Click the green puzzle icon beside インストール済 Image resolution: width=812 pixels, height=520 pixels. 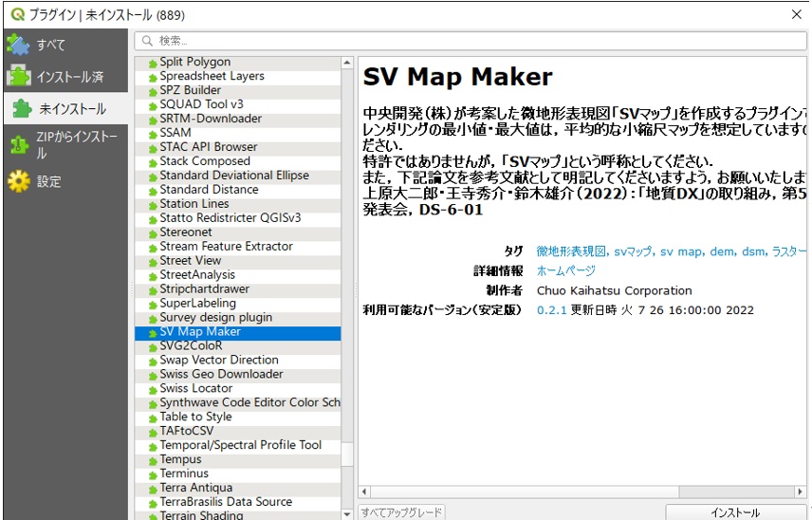tap(19, 77)
